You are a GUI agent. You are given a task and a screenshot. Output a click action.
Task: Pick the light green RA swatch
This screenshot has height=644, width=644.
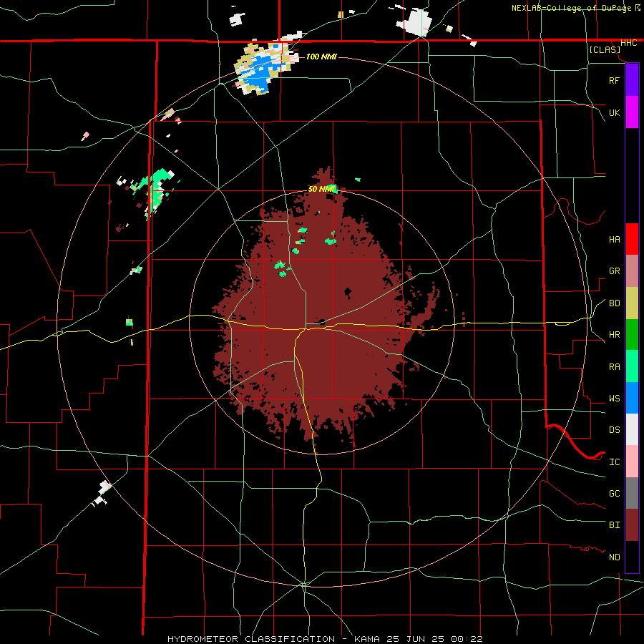coord(632,366)
